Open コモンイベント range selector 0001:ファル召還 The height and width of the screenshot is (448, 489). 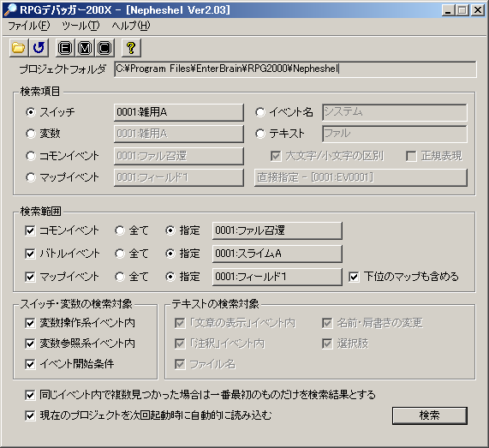pyautogui.click(x=277, y=230)
